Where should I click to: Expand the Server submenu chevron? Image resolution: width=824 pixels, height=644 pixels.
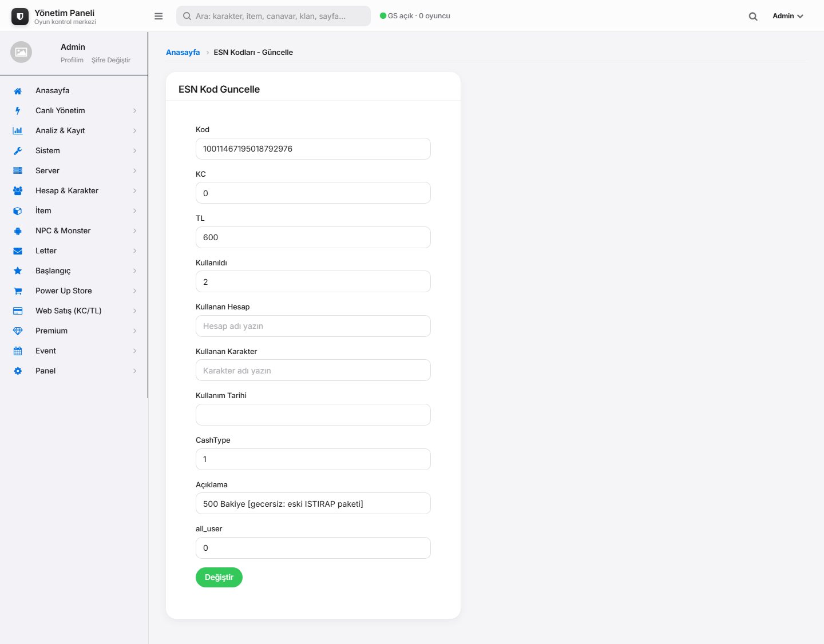tap(135, 171)
